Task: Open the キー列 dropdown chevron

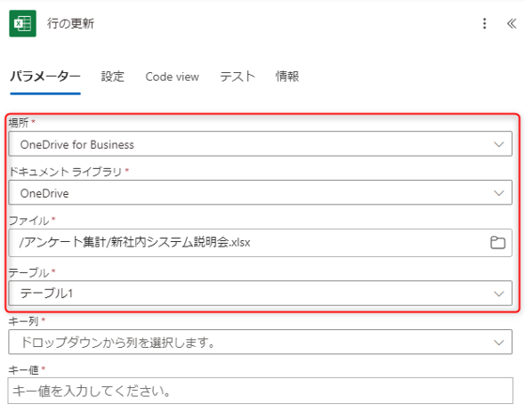Action: [x=498, y=343]
